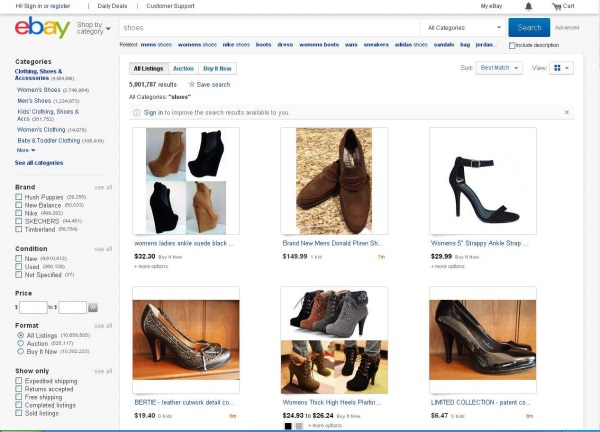
Task: Click the eBay logo
Action: [42, 28]
